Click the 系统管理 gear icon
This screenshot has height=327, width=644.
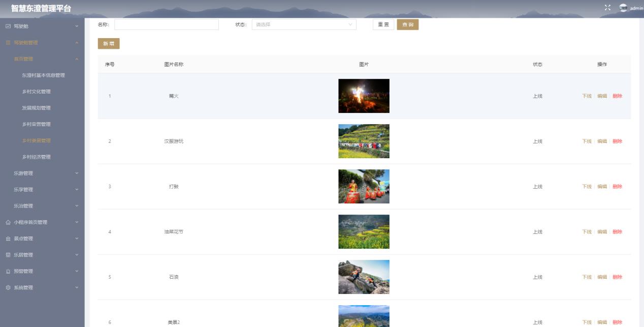pyautogui.click(x=8, y=287)
